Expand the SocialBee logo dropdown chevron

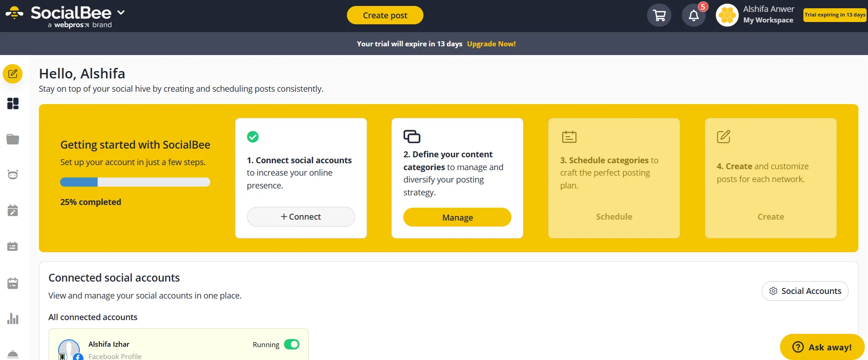[121, 12]
